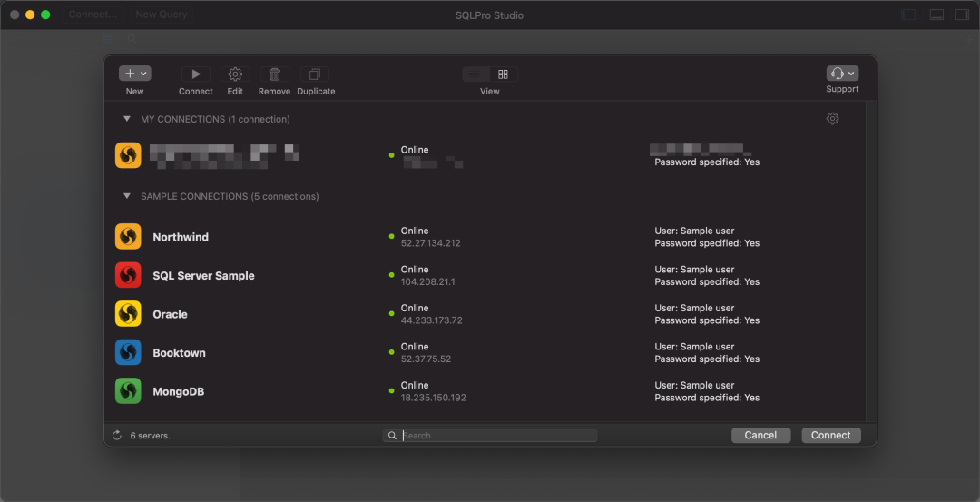Toggle bottom panel in main window
This screenshot has width=980, height=502.
pyautogui.click(x=936, y=15)
